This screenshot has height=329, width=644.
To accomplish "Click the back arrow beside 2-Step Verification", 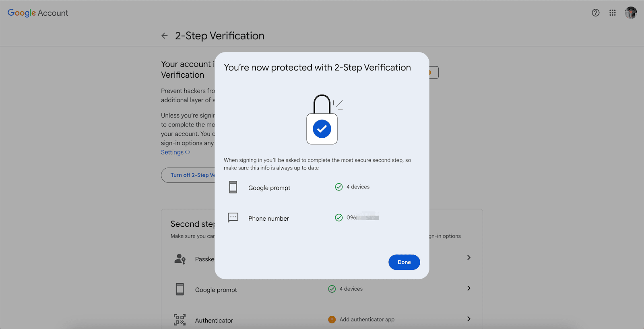I will (x=165, y=36).
